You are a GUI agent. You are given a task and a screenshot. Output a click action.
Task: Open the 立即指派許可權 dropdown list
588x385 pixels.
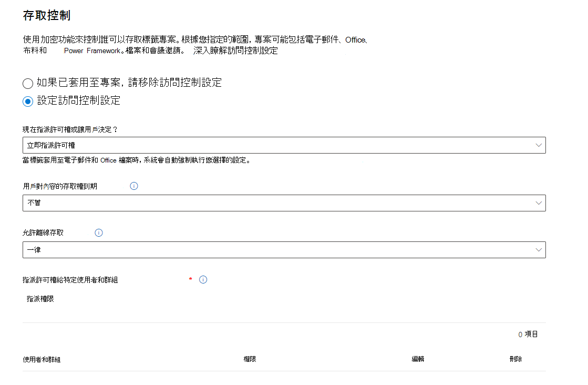pyautogui.click(x=284, y=145)
